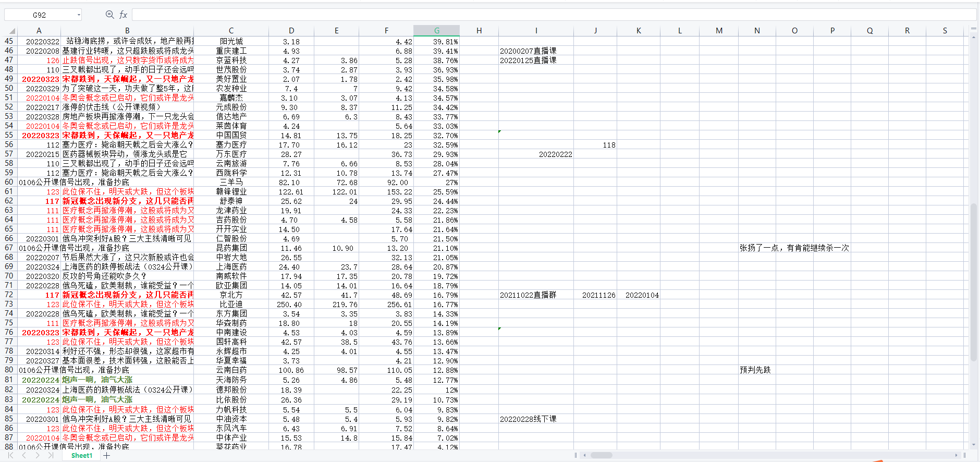Click the zoom magnifier icon beside formula bar
Screen dimensions: 980x462
109,15
